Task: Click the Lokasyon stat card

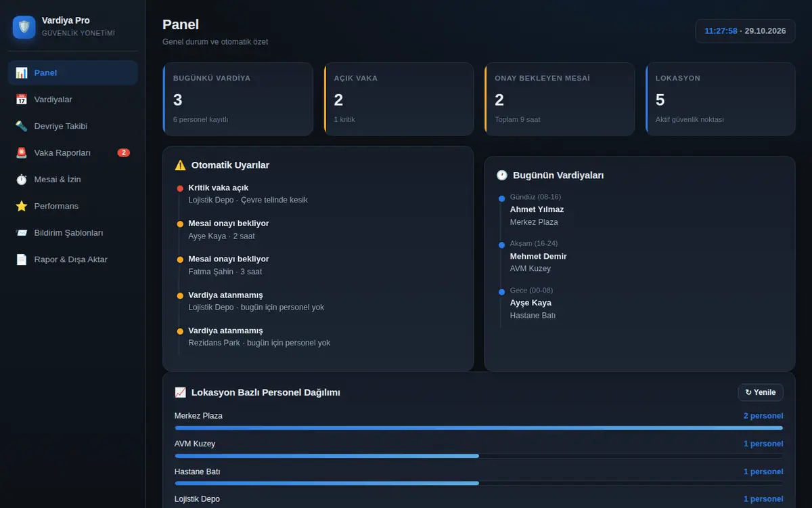Action: pyautogui.click(x=720, y=99)
